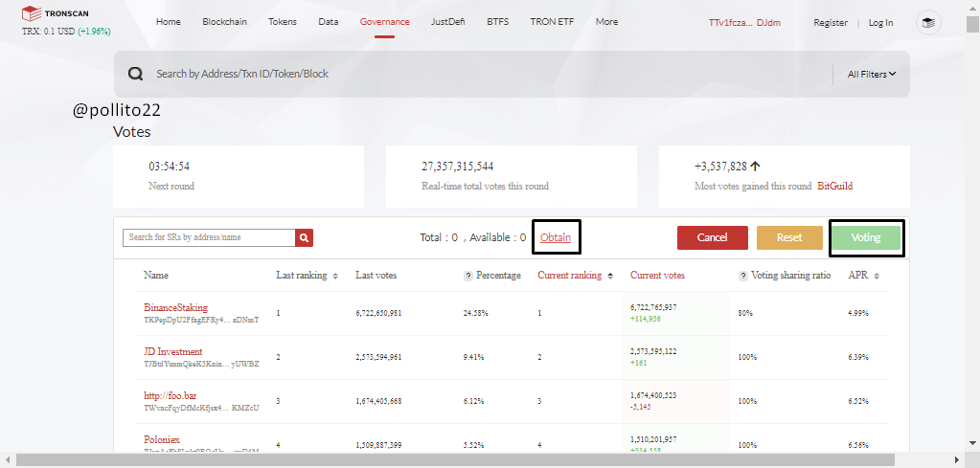The image size is (980, 468).
Task: Click the horizontal scrollbar left arrow
Action: tap(7, 460)
